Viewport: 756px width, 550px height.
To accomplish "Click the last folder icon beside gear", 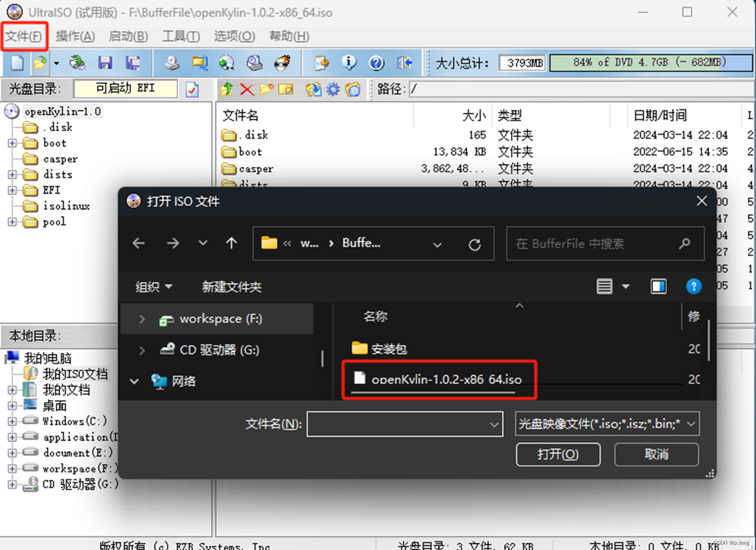I will (x=353, y=89).
